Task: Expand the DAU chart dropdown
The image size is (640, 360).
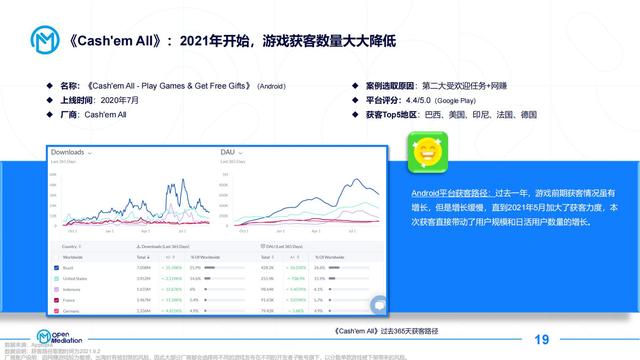Action: click(240, 153)
